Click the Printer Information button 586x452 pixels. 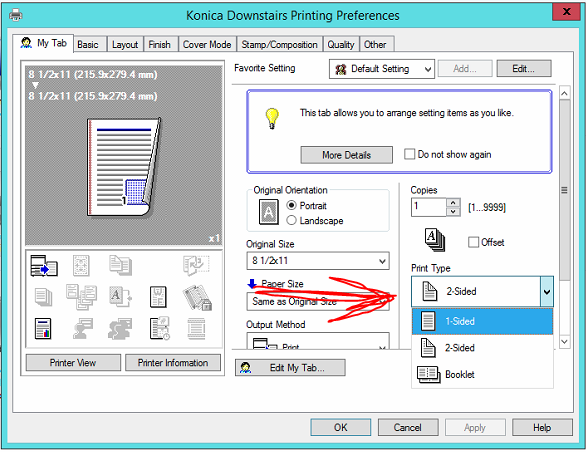173,363
